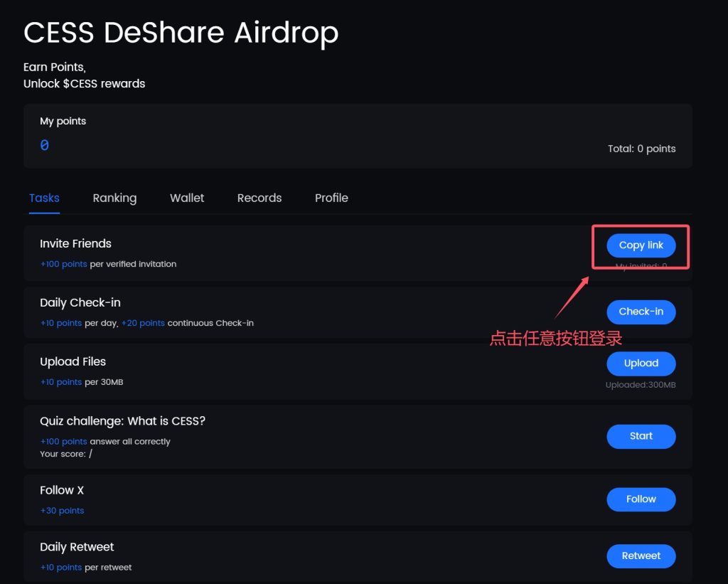This screenshot has width=728, height=584.
Task: Click 'Uploaded:300MB' status text
Action: (x=641, y=385)
